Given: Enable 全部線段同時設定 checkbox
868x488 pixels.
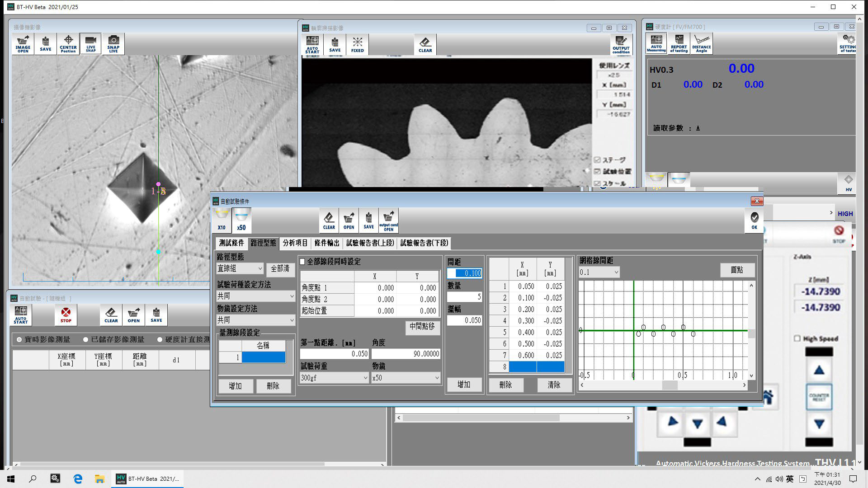Looking at the screenshot, I should point(303,262).
